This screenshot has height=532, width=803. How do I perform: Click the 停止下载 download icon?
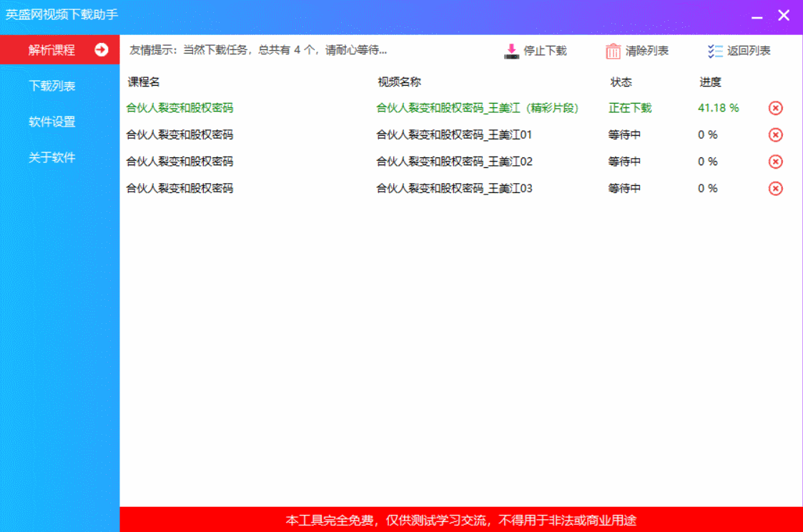511,51
